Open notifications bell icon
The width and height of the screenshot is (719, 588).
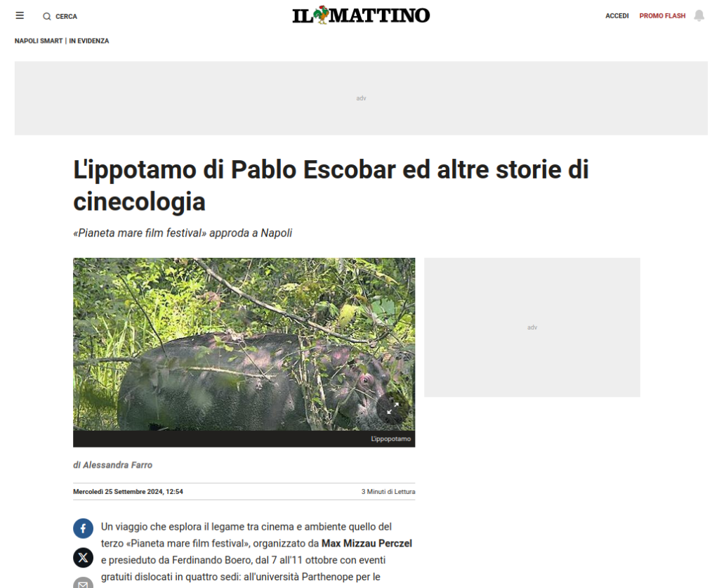[699, 15]
